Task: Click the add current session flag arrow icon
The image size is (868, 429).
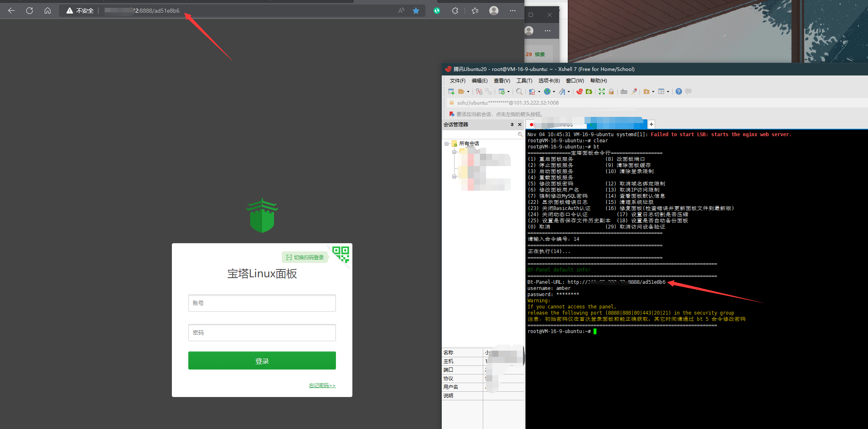Action: (452, 114)
